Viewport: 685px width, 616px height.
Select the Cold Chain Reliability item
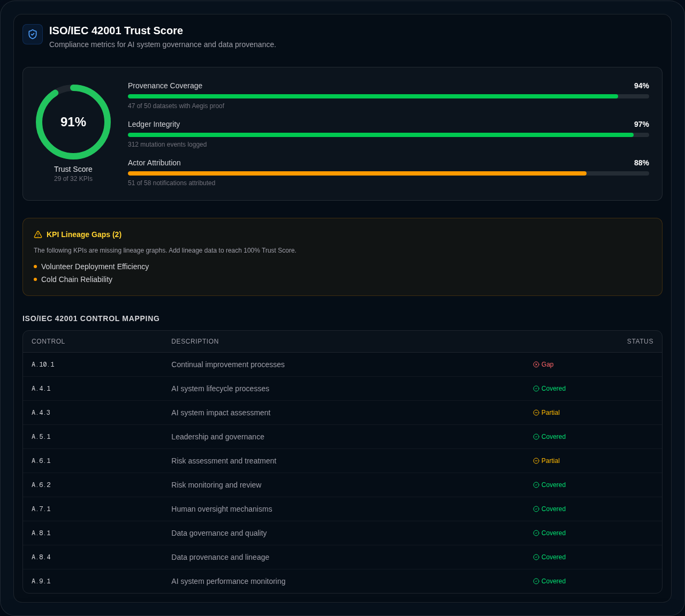click(x=77, y=279)
